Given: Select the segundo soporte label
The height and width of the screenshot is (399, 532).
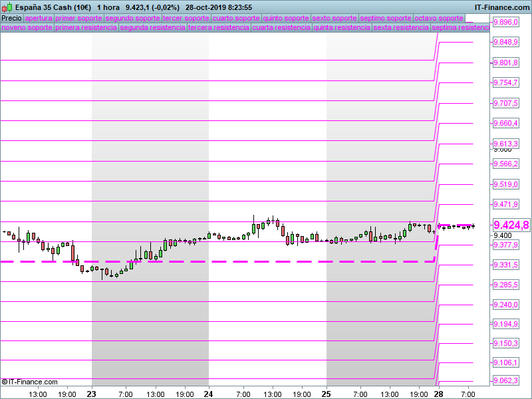Looking at the screenshot, I should (132, 19).
